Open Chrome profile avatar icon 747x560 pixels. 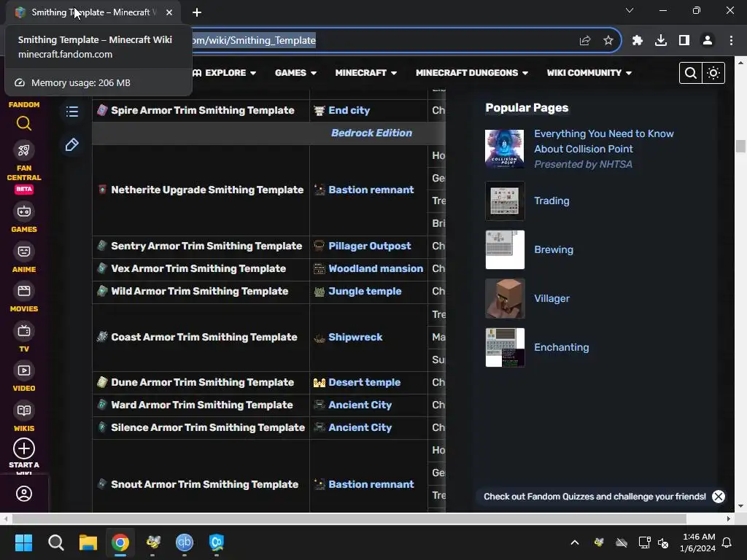tap(708, 41)
